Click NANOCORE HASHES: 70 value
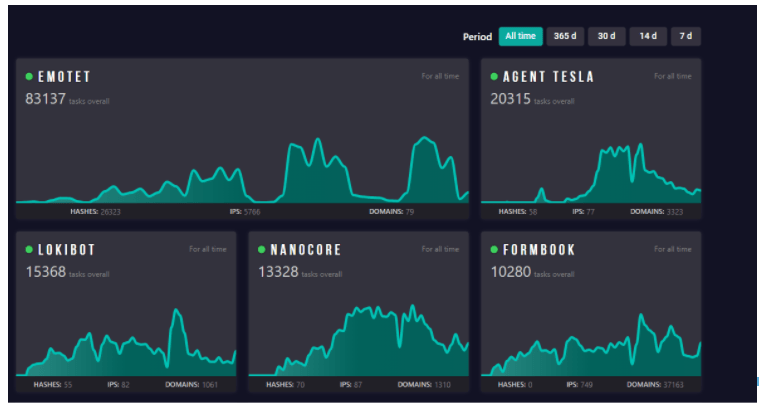Image resolution: width=759 pixels, height=404 pixels. click(285, 385)
